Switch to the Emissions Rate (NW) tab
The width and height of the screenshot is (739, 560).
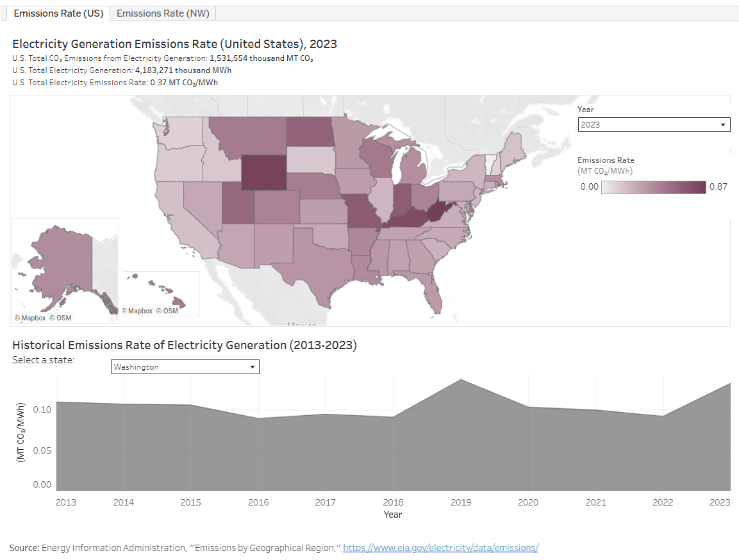(163, 13)
